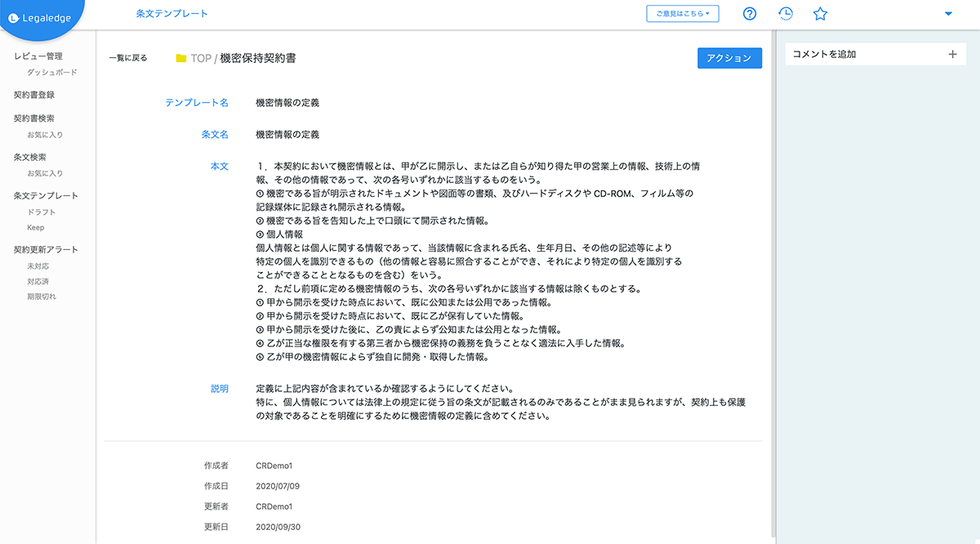Viewport: 980px width, 544px height.
Task: Expand the account menu caret at top right
Action: [948, 14]
